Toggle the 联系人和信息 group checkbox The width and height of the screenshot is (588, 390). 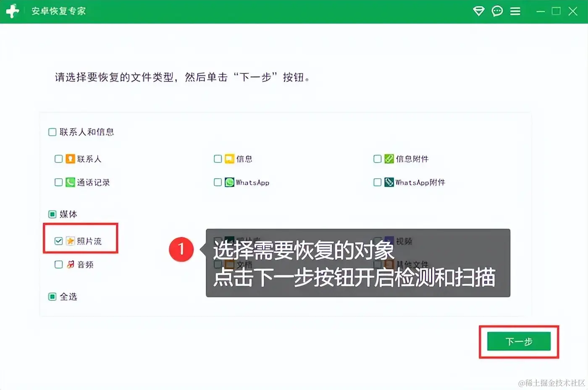[x=52, y=132]
